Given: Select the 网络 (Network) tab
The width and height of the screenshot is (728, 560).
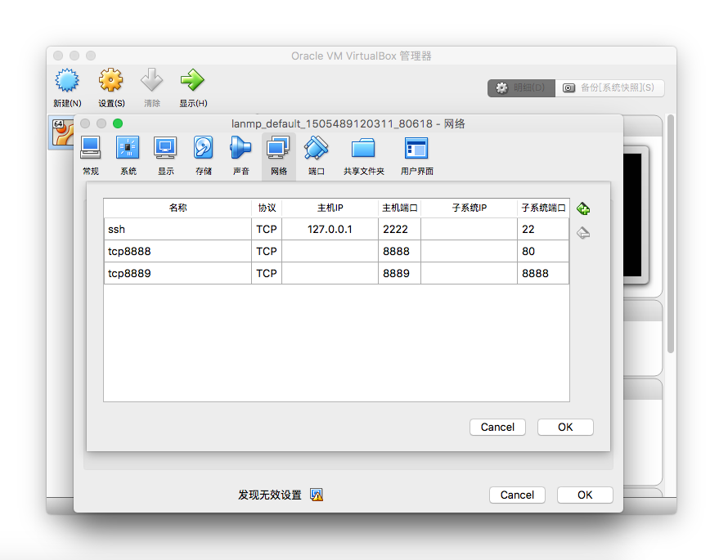Looking at the screenshot, I should click(x=278, y=155).
